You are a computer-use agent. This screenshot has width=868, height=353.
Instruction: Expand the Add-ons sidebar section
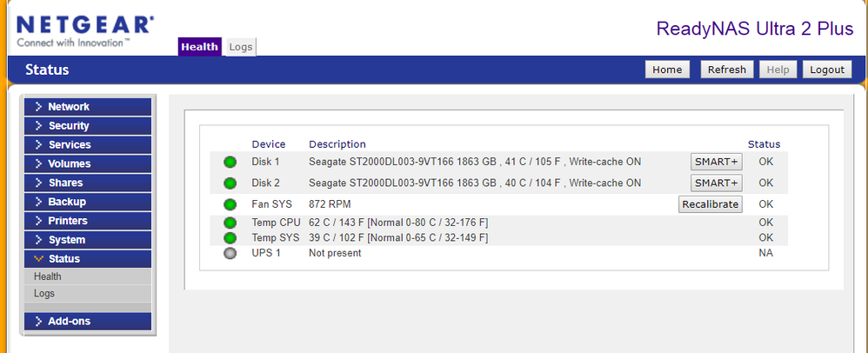point(88,322)
